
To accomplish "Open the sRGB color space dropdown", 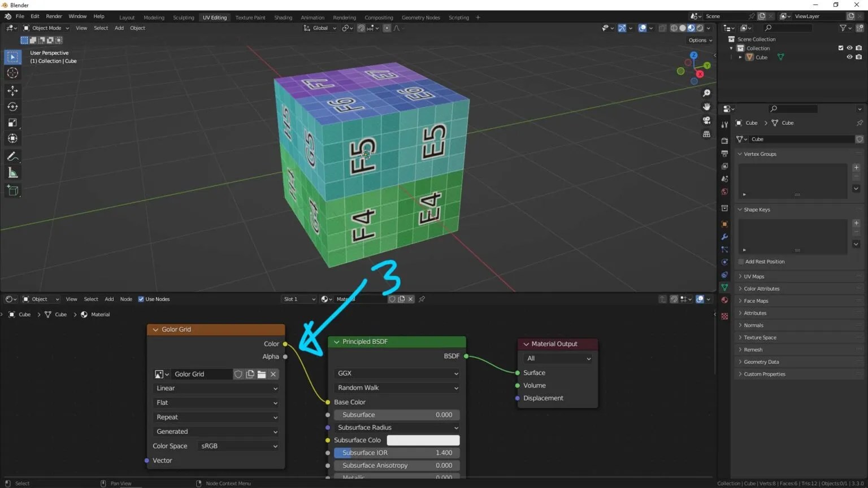I will [237, 446].
